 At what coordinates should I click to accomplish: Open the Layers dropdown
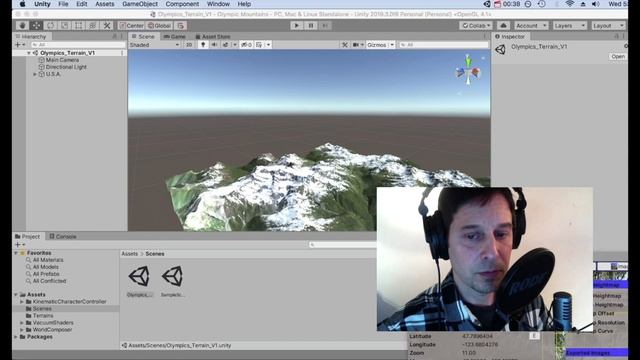coord(570,26)
